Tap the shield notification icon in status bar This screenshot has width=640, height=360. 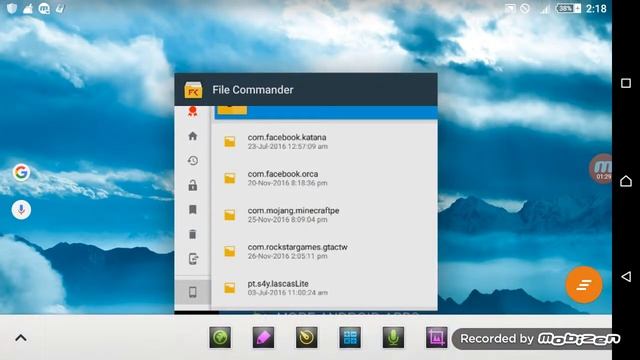click(12, 8)
